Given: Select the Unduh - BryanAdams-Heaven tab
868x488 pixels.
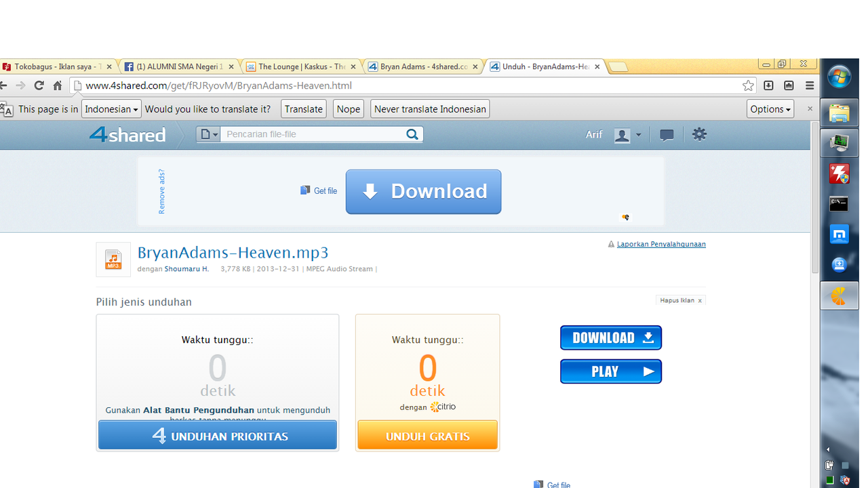Looking at the screenshot, I should (545, 66).
